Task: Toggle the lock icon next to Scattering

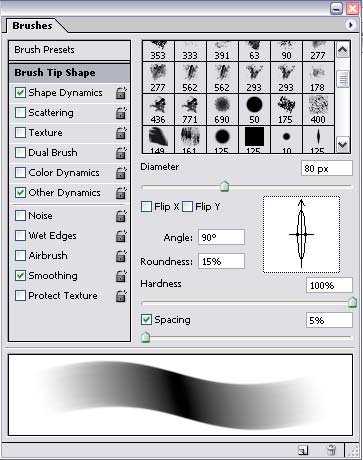Action: [121, 113]
